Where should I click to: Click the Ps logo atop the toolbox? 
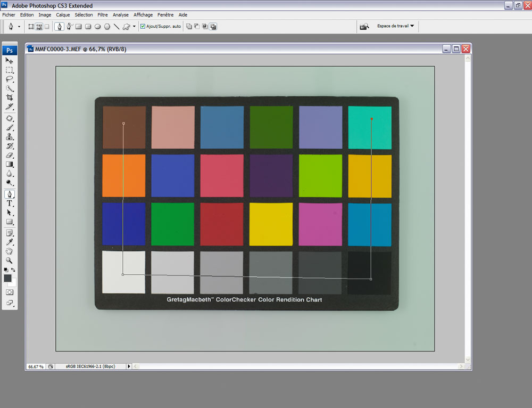(10, 50)
